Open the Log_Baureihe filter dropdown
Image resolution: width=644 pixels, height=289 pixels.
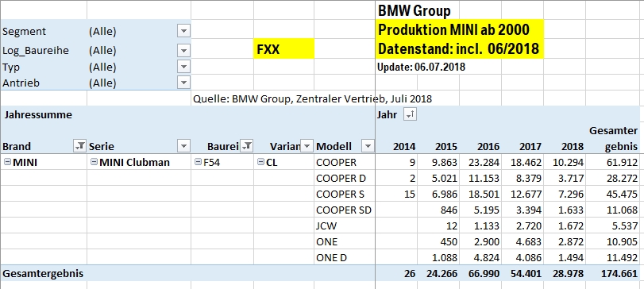tap(183, 51)
